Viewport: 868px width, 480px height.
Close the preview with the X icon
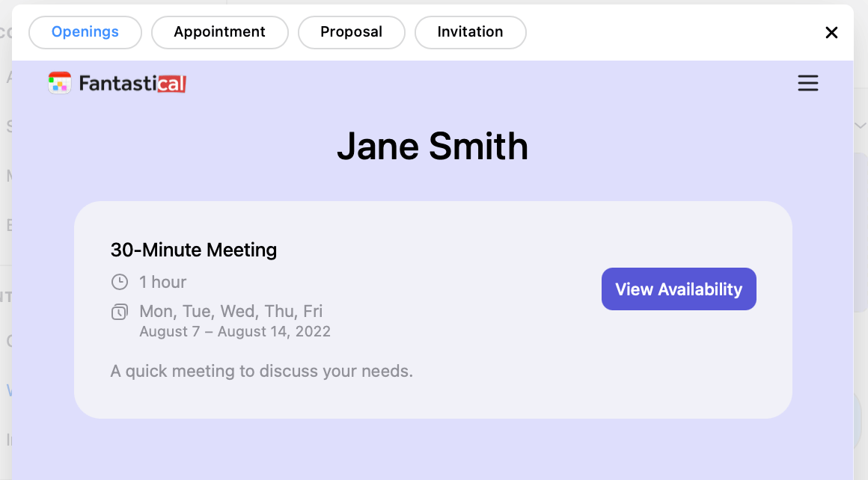pos(831,32)
